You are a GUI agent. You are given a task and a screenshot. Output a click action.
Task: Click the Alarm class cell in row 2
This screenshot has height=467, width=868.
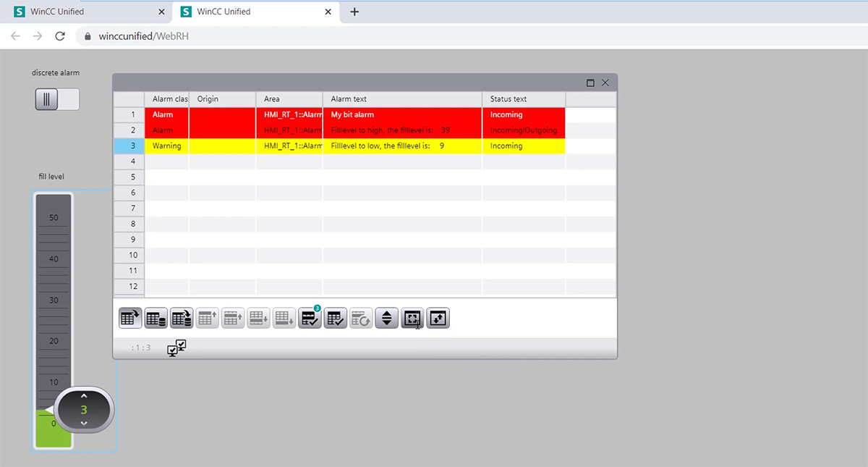point(166,130)
